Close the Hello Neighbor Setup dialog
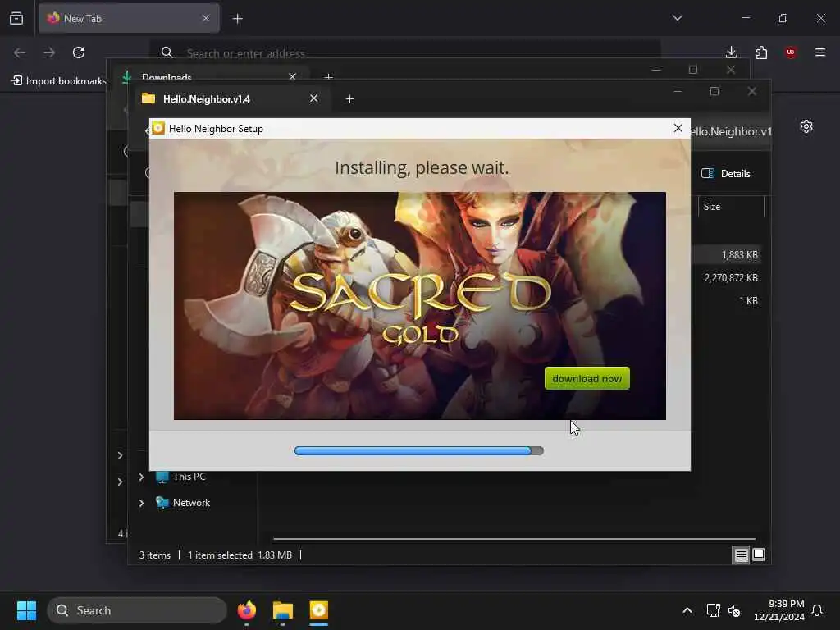 [678, 128]
